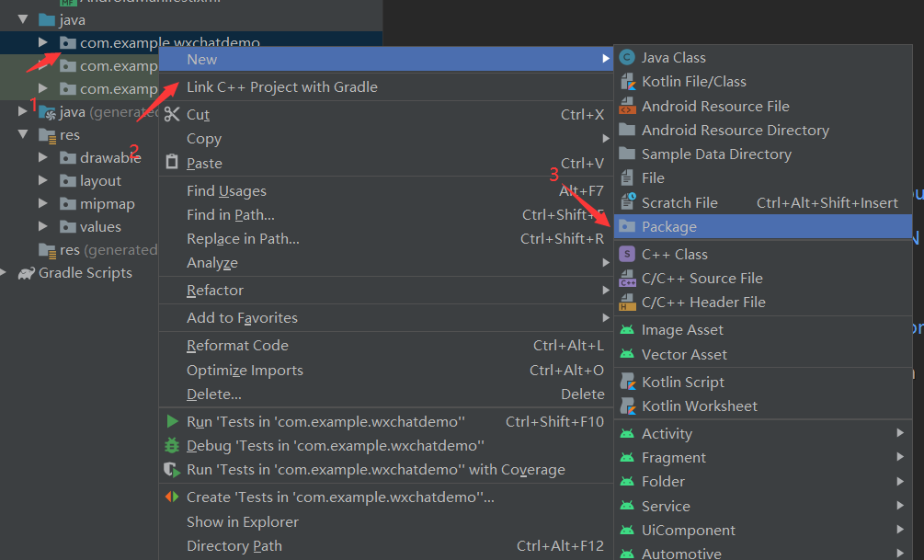
Task: Open the Refactor submenu
Action: click(386, 290)
